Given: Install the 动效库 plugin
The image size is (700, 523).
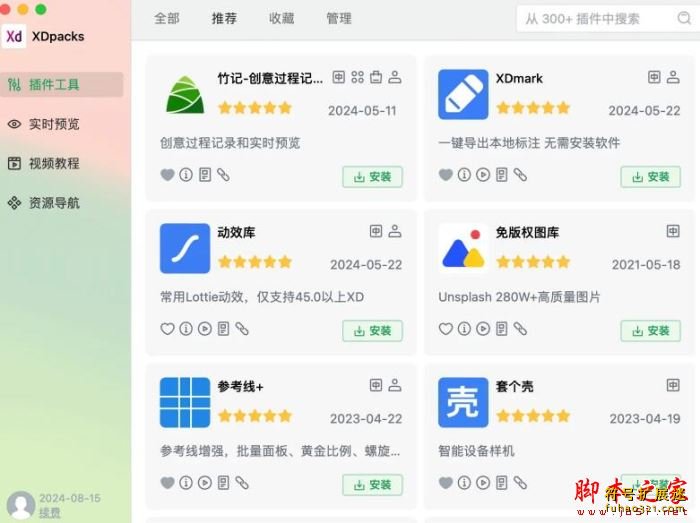Looking at the screenshot, I should [x=372, y=331].
